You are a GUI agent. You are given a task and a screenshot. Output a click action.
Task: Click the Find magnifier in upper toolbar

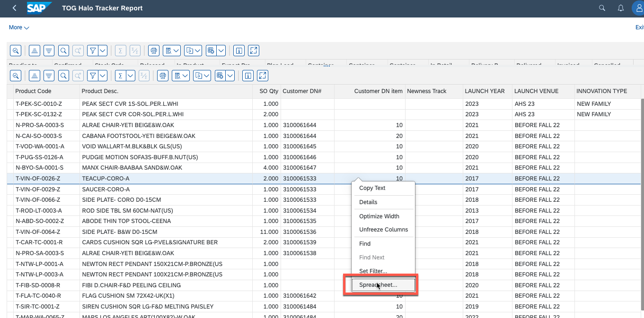(63, 51)
